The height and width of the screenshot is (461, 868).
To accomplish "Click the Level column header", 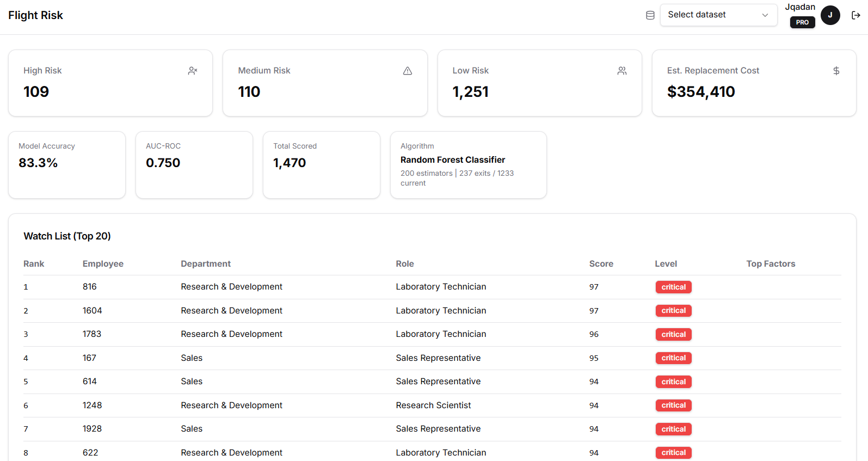I will [x=666, y=263].
